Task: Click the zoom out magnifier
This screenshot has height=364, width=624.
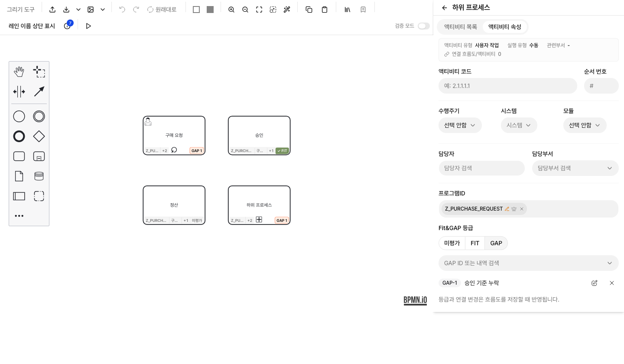Action: click(x=245, y=10)
